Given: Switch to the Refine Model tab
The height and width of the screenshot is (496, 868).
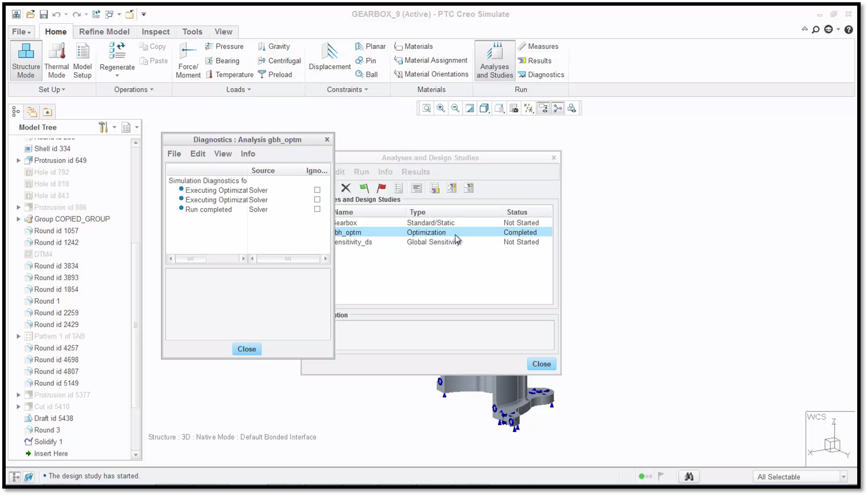Looking at the screenshot, I should pyautogui.click(x=104, y=32).
